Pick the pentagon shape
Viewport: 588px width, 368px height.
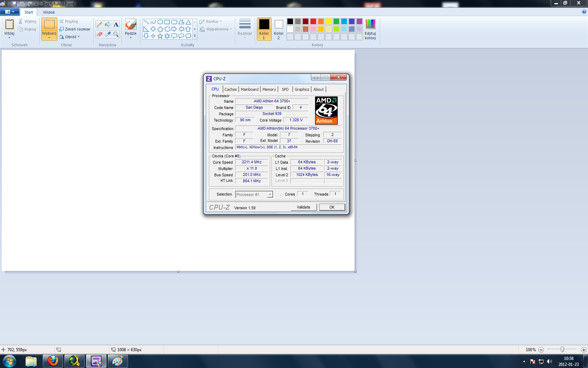(160, 29)
